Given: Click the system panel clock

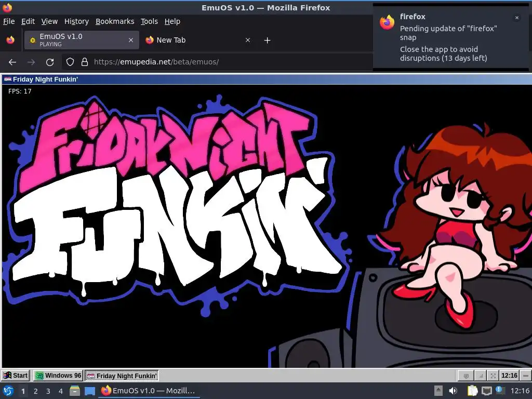Looking at the screenshot, I should 520,391.
